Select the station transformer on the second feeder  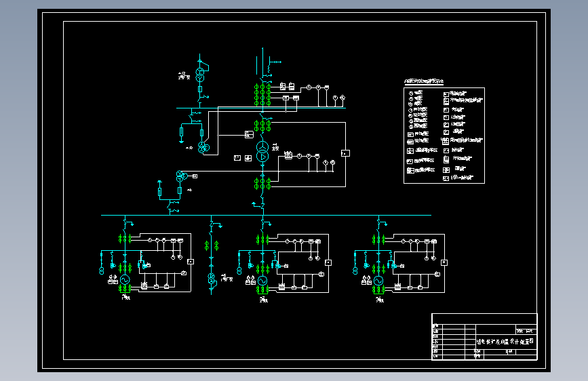[212, 279]
